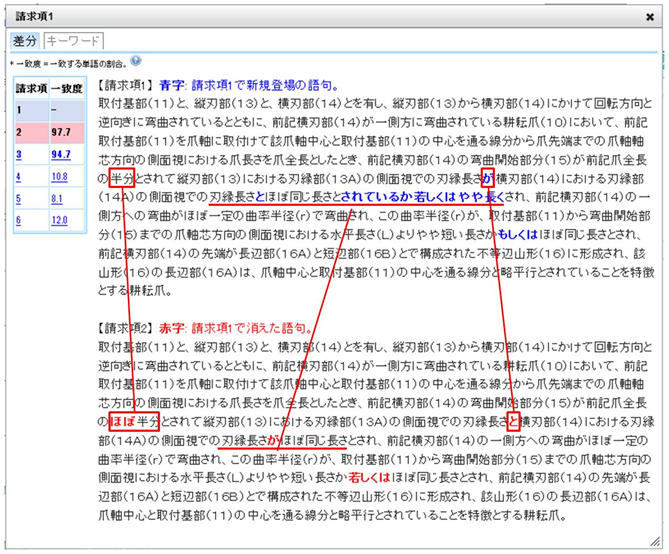Viewport: 669px width, 554px height.
Task: Open claim 4 link in the 請求項 column
Action: (x=18, y=177)
